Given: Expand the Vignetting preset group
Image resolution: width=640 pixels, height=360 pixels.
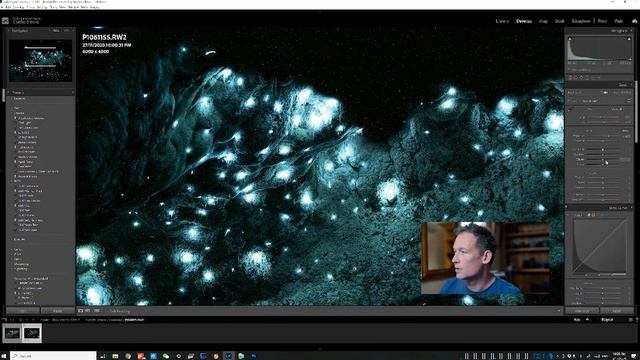Looking at the screenshot, I should click(20, 269).
